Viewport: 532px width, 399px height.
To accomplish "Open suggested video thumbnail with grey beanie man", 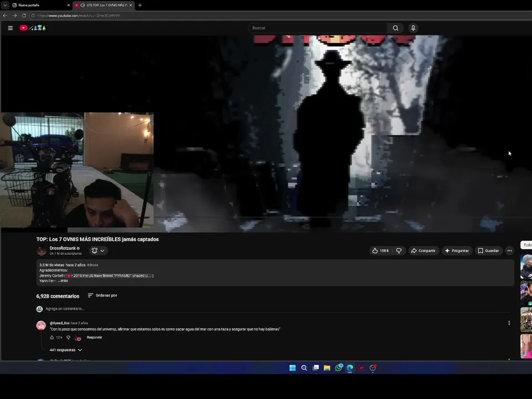I will click(526, 267).
